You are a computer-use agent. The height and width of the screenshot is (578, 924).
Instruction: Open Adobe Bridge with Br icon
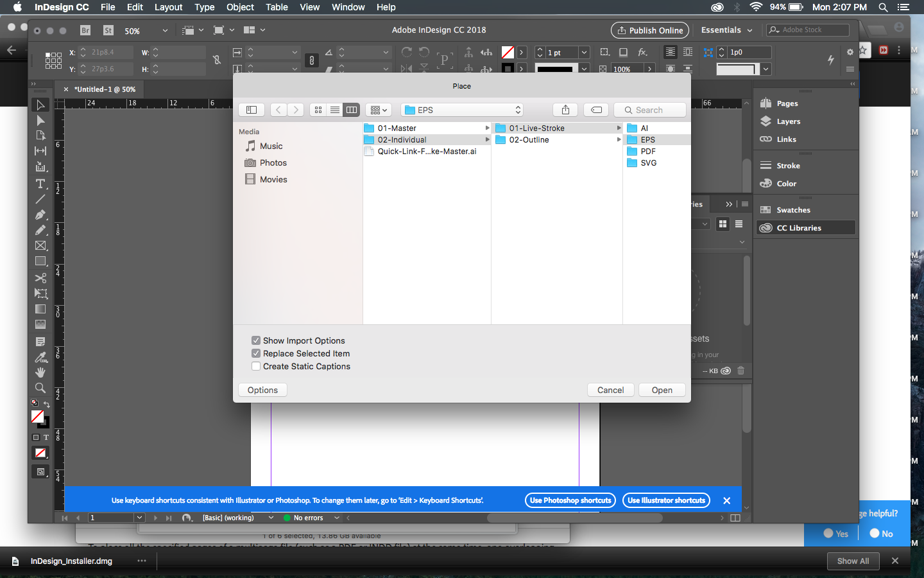(85, 30)
